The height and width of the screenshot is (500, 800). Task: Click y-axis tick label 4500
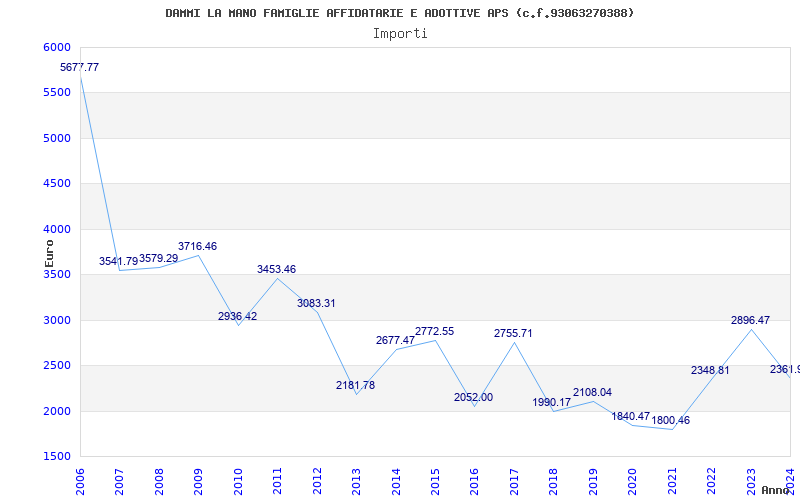point(57,183)
